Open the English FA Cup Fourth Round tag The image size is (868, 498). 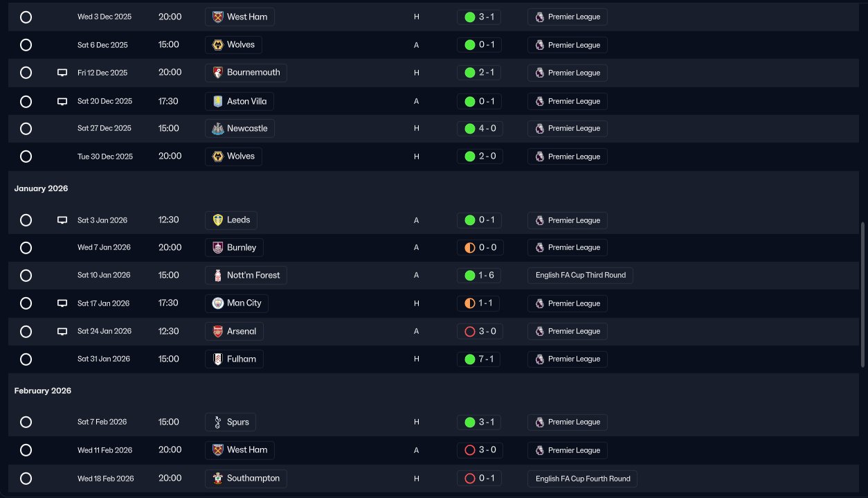[x=582, y=478]
